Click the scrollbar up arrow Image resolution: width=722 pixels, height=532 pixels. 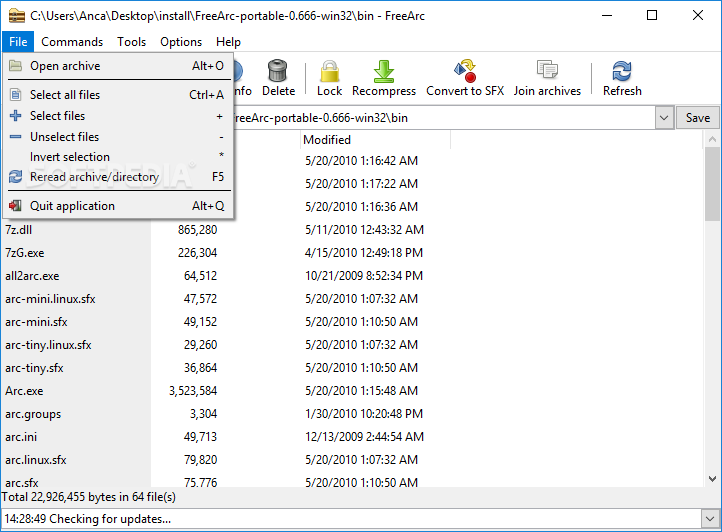tap(712, 139)
